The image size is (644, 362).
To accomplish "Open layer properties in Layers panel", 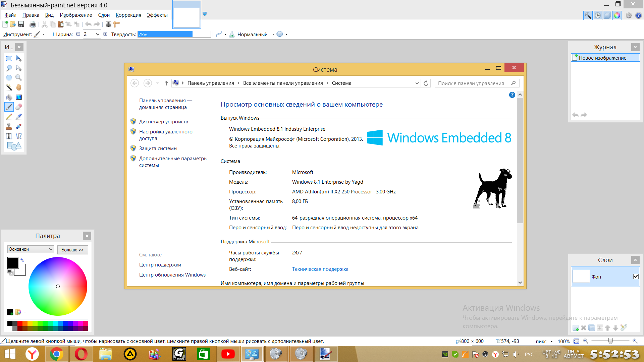I will click(624, 328).
